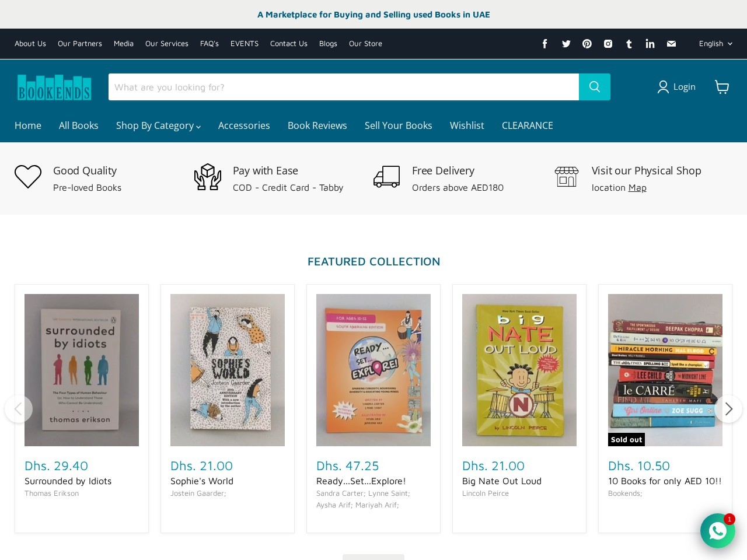Open the CLEARANCE menu item

527,125
